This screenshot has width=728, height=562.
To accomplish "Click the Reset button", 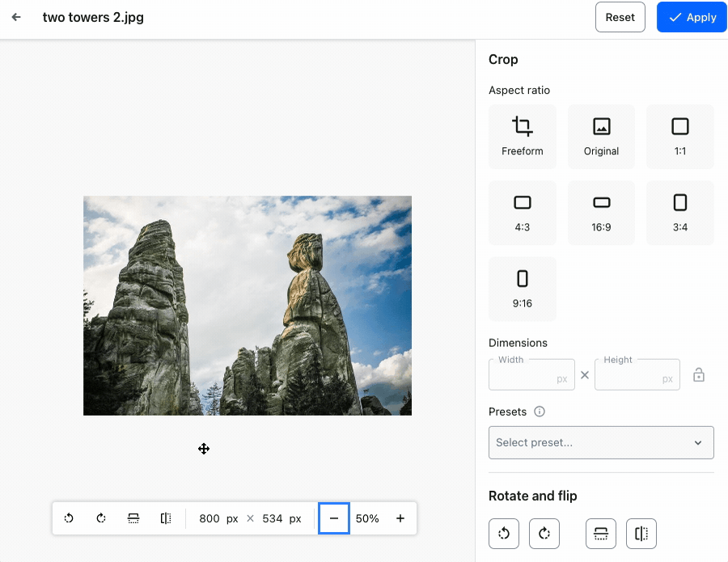I will tap(620, 17).
